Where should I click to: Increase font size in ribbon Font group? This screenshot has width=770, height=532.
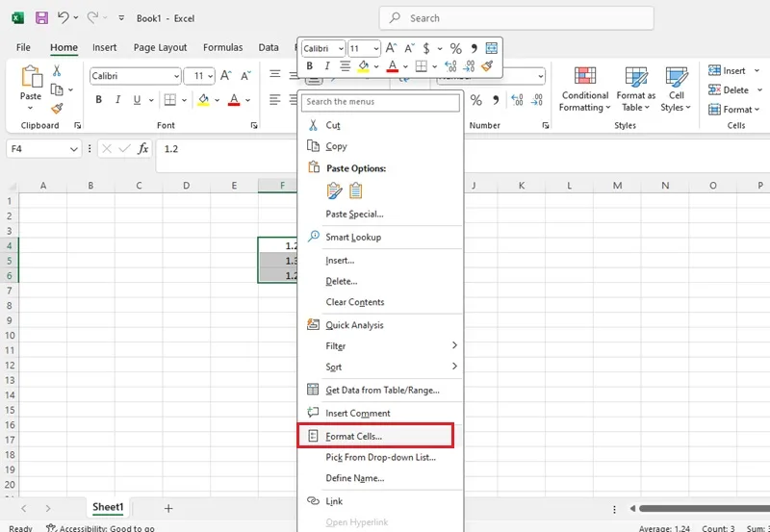(x=225, y=76)
